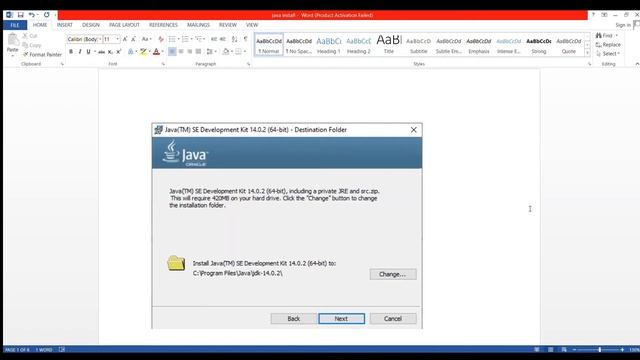Click the Decrease Indent icon

(x=213, y=39)
